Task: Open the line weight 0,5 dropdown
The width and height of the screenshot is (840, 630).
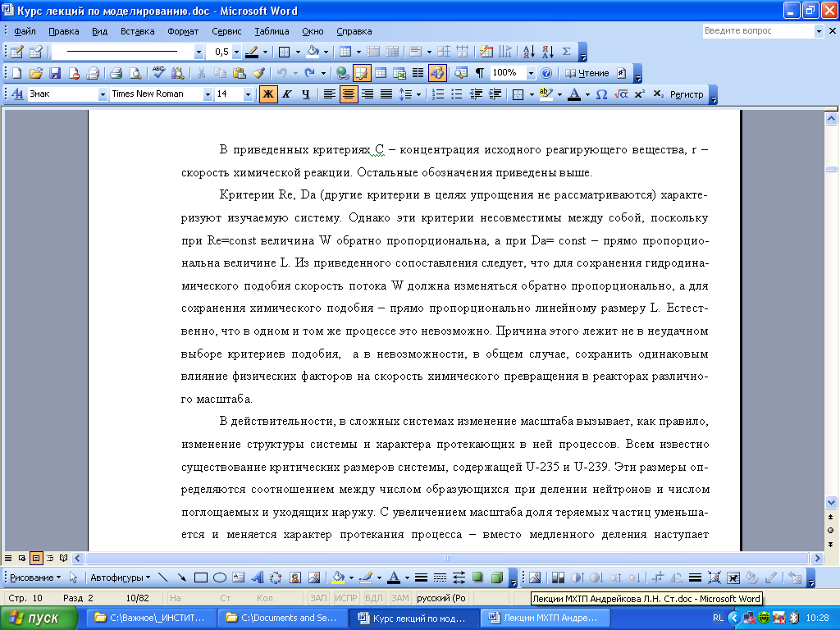Action: coord(236,52)
